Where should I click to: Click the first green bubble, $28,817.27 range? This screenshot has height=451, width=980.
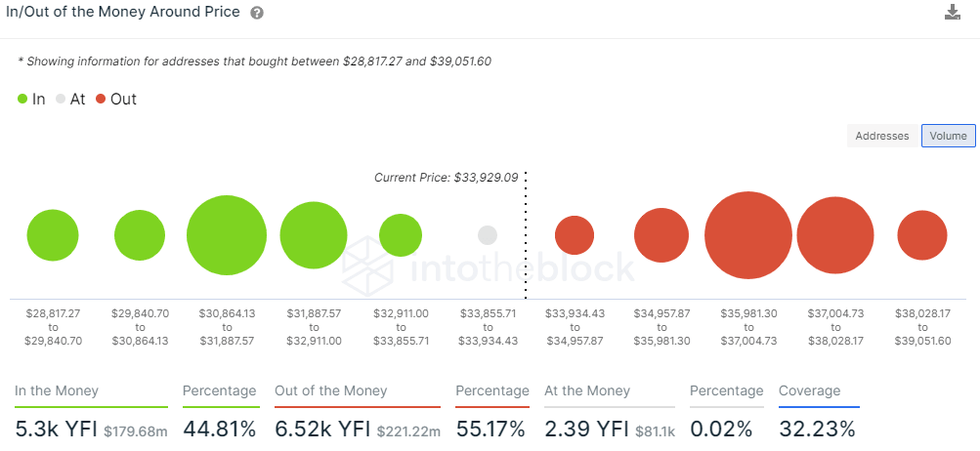[x=53, y=235]
